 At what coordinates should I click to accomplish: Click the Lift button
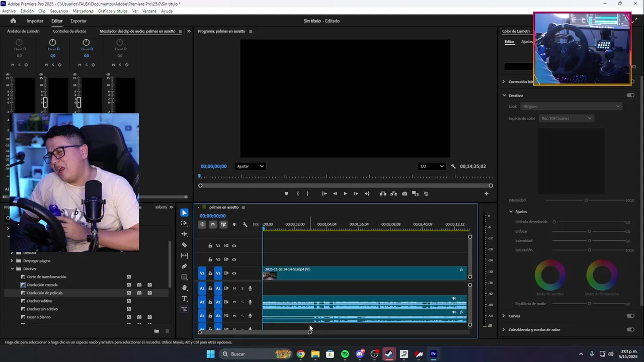[383, 194]
